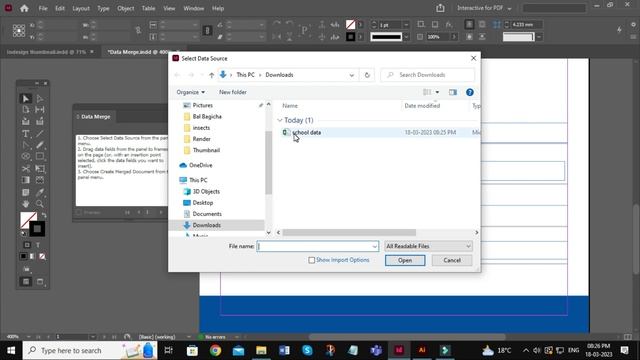This screenshot has width=640, height=360.
Task: Click the Open button
Action: [405, 260]
